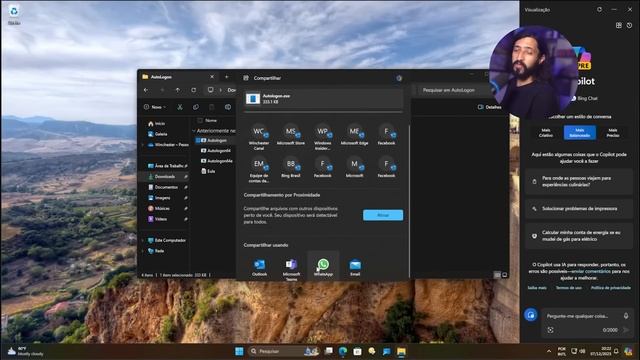Select the Microsoft Edge contact (ME)
Screen dimensions: 640x360
point(354,135)
